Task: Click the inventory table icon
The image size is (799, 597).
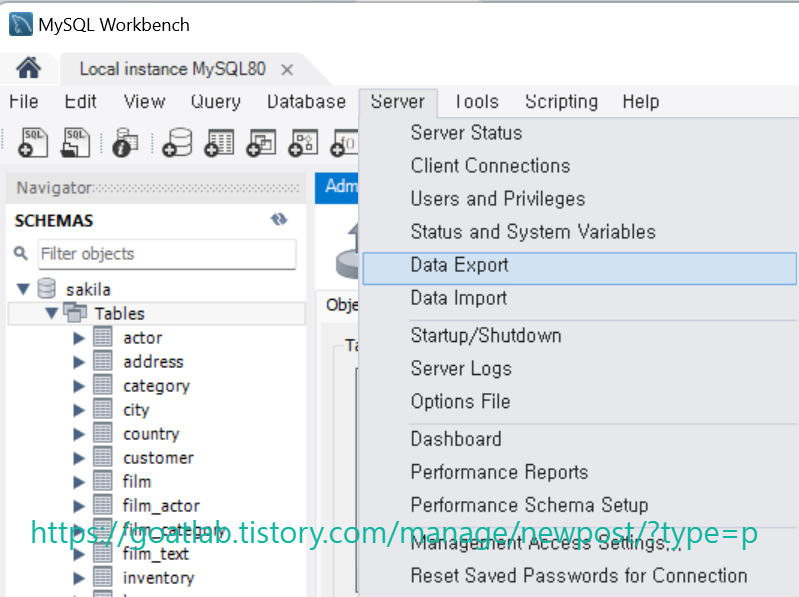Action: pyautogui.click(x=102, y=577)
